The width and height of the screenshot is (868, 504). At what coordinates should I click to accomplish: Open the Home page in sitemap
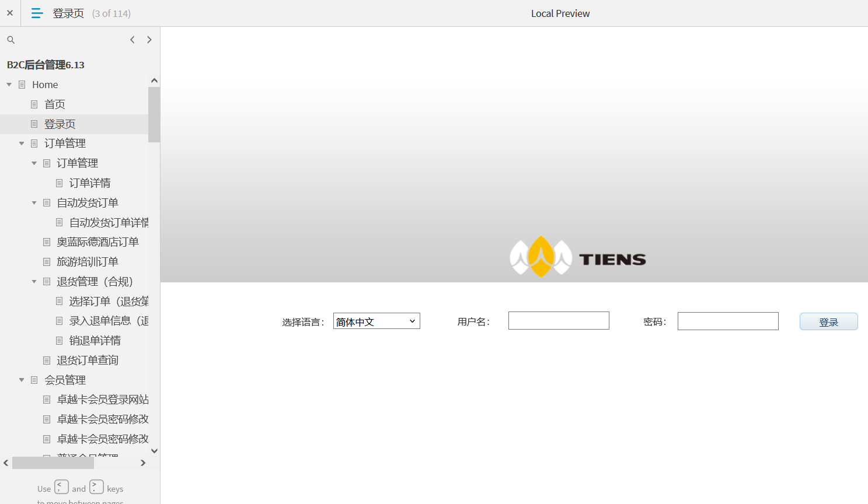tap(45, 85)
